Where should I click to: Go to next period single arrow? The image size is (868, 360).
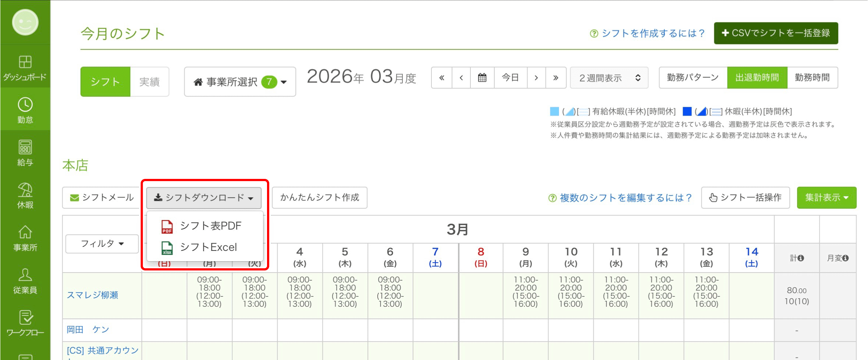536,78
